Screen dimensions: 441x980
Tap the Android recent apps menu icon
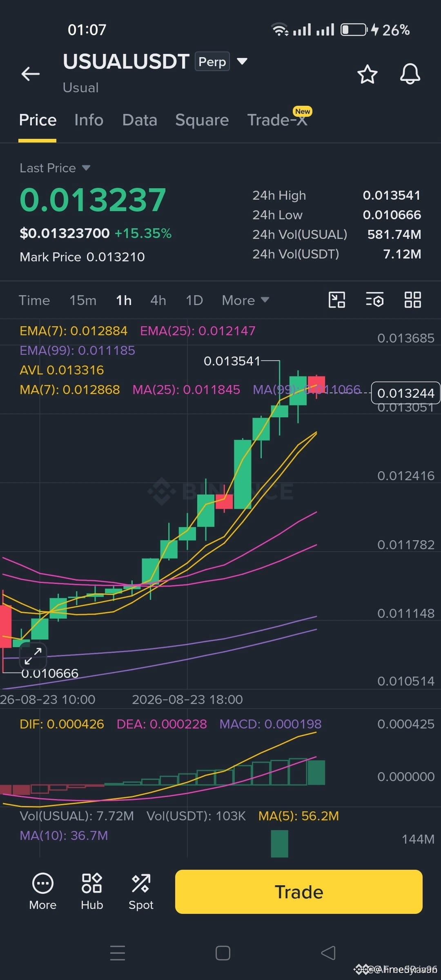(x=118, y=953)
